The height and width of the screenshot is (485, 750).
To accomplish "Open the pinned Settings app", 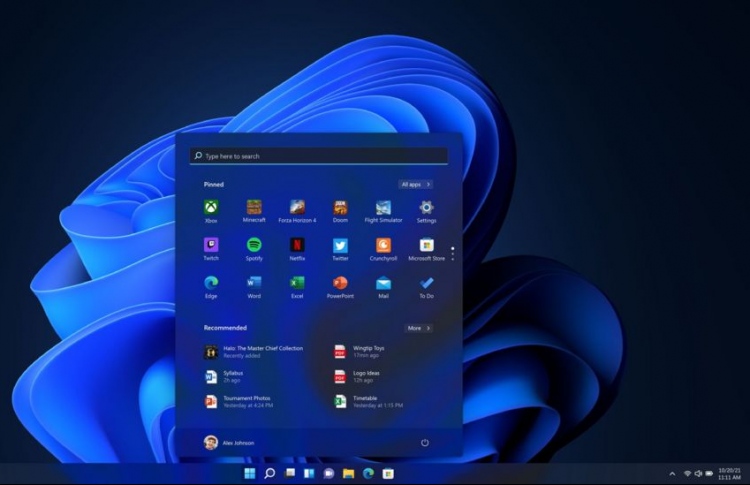I will click(426, 208).
